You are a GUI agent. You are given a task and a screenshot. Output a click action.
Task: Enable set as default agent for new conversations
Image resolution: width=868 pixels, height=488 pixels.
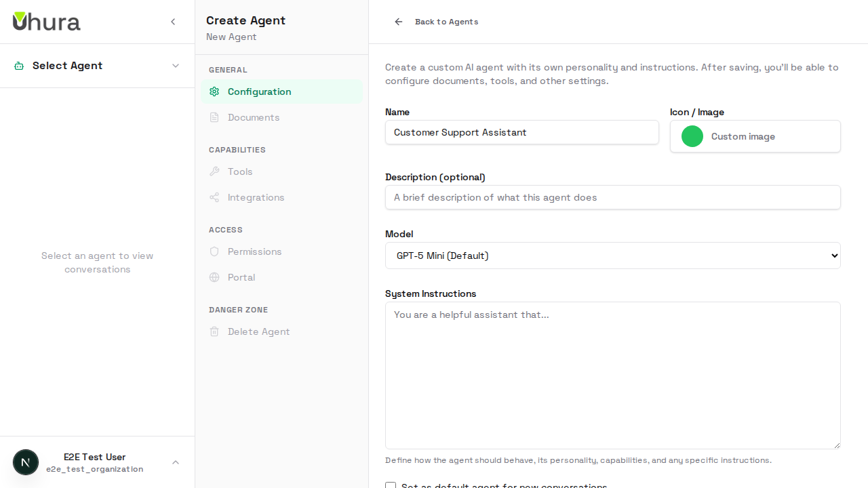pos(391,486)
